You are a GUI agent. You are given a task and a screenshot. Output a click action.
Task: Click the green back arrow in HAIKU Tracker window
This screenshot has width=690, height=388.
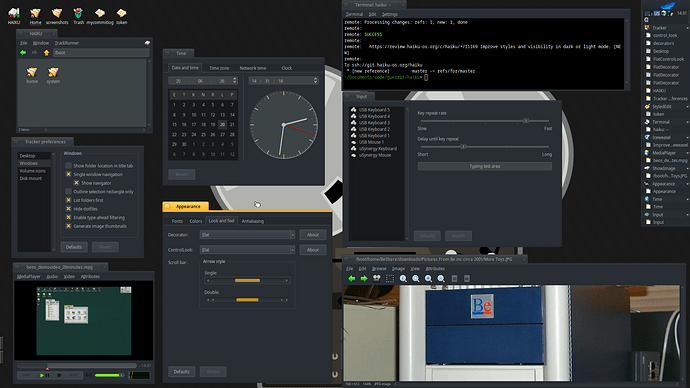coord(23,52)
